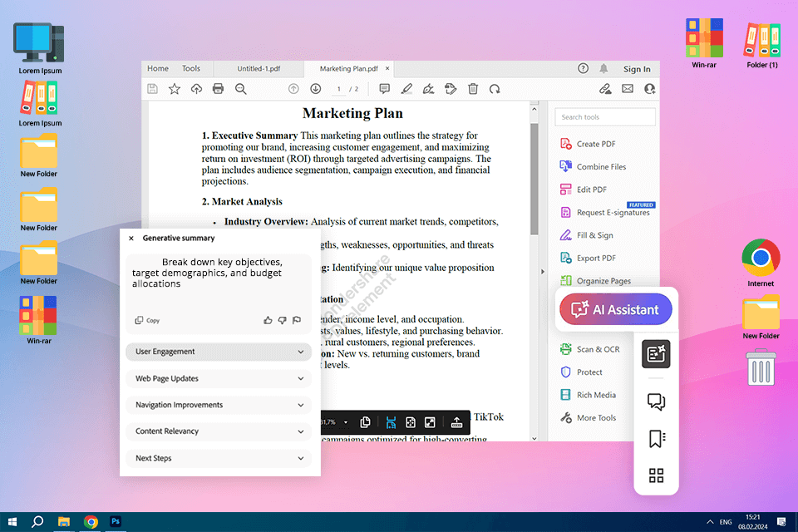Open the Tools menu tab
This screenshot has height=532, width=798.
tap(191, 68)
